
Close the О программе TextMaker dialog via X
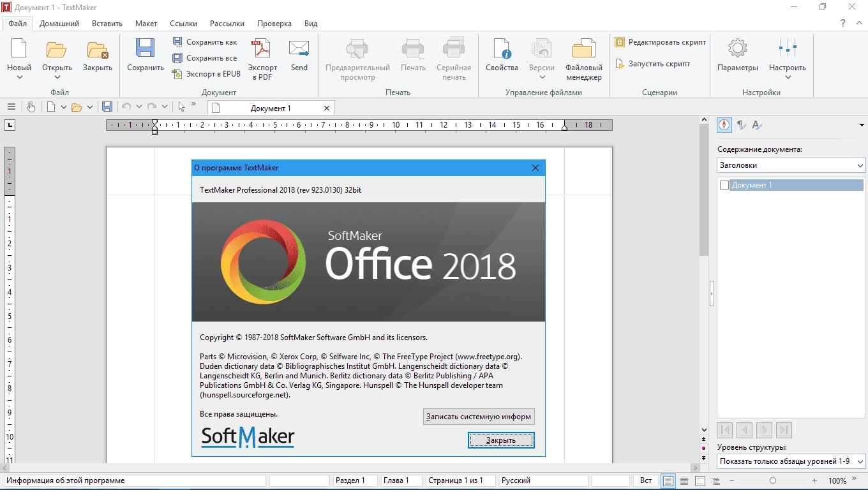point(535,168)
